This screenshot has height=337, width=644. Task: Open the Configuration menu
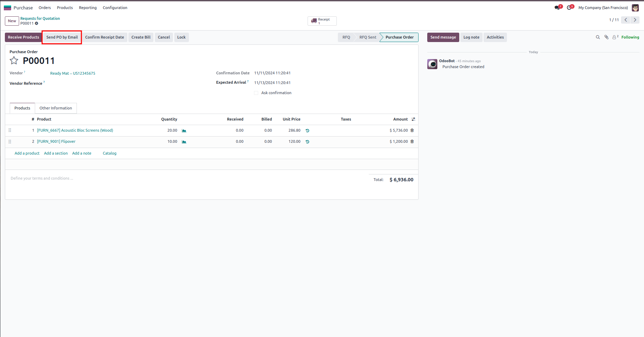pos(115,8)
